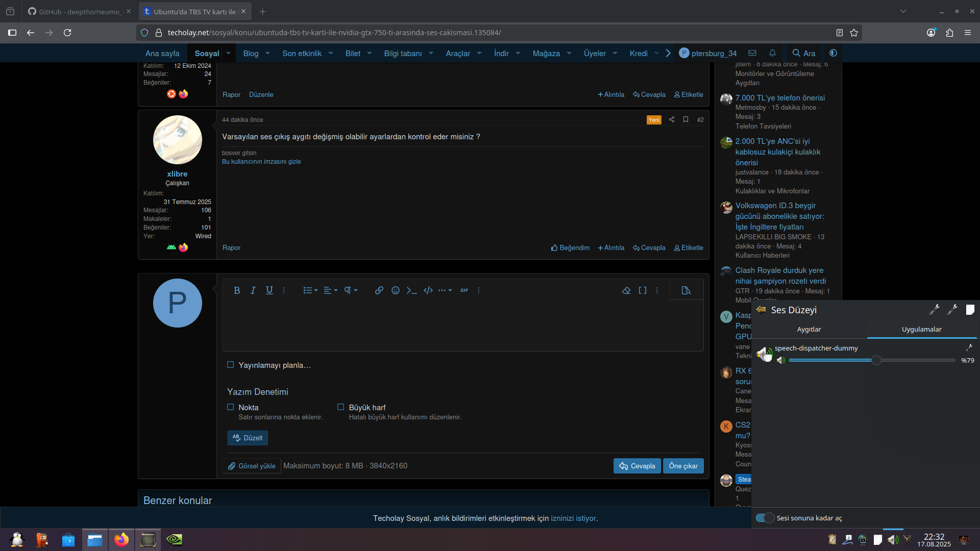Expand the Blog menu dropdown arrow
980x551 pixels.
(267, 53)
